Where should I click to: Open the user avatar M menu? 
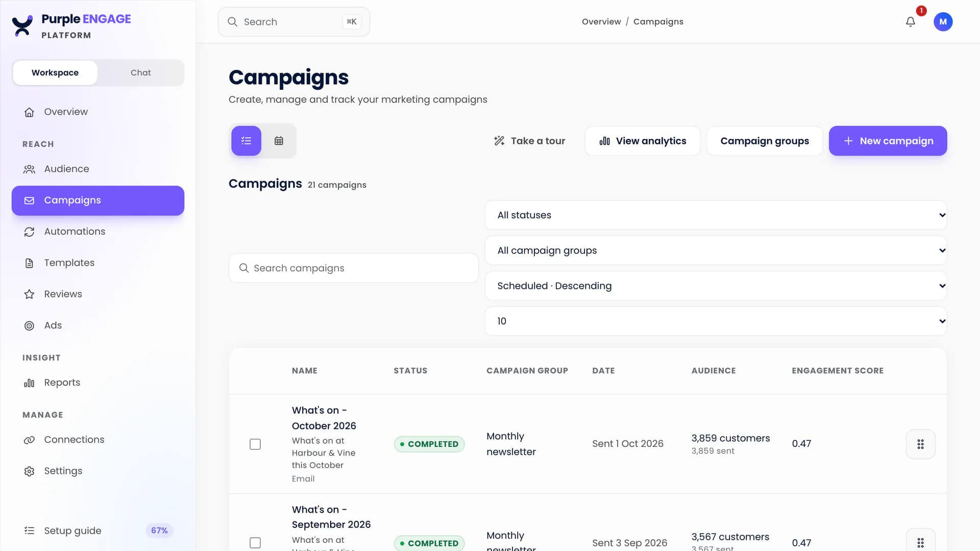coord(943,21)
